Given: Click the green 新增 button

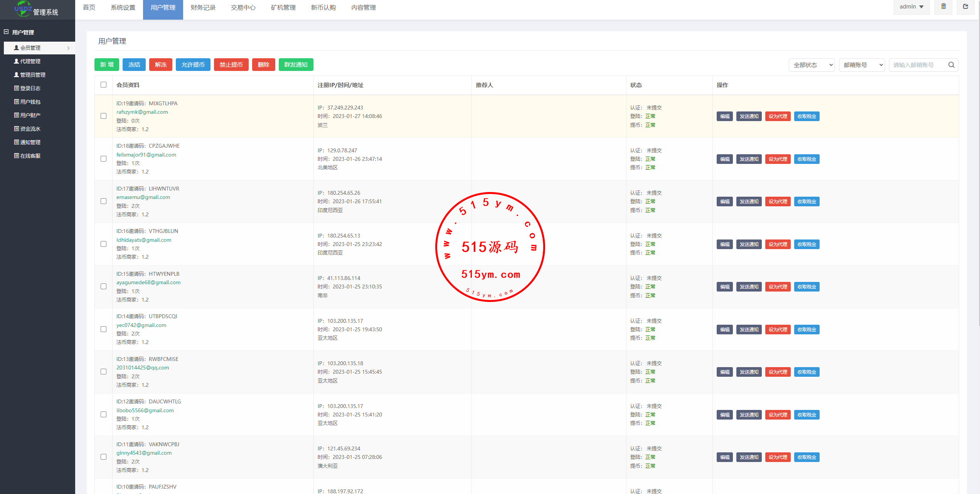Looking at the screenshot, I should tap(107, 65).
